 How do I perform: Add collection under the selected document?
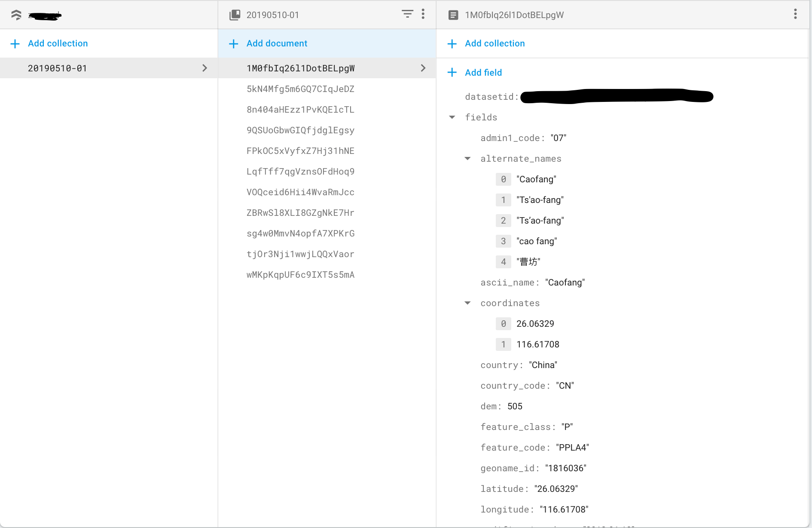click(486, 43)
